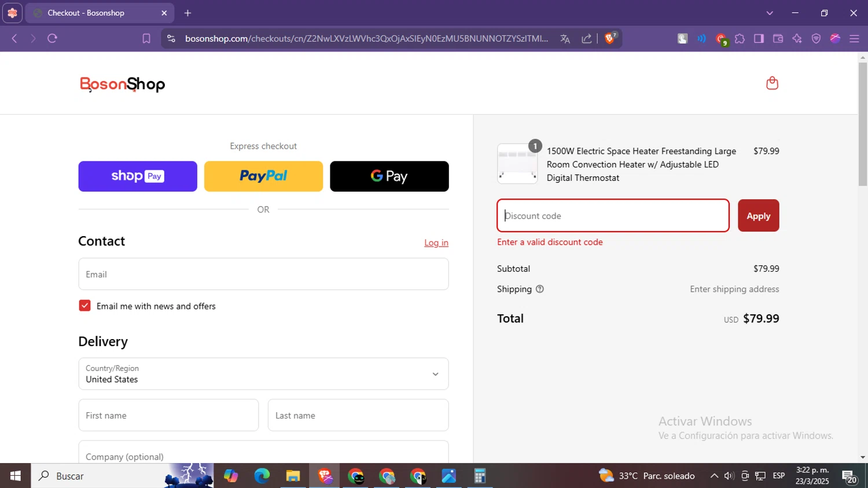Focus the Email input field
Viewport: 868px width, 488px height.
point(263,274)
